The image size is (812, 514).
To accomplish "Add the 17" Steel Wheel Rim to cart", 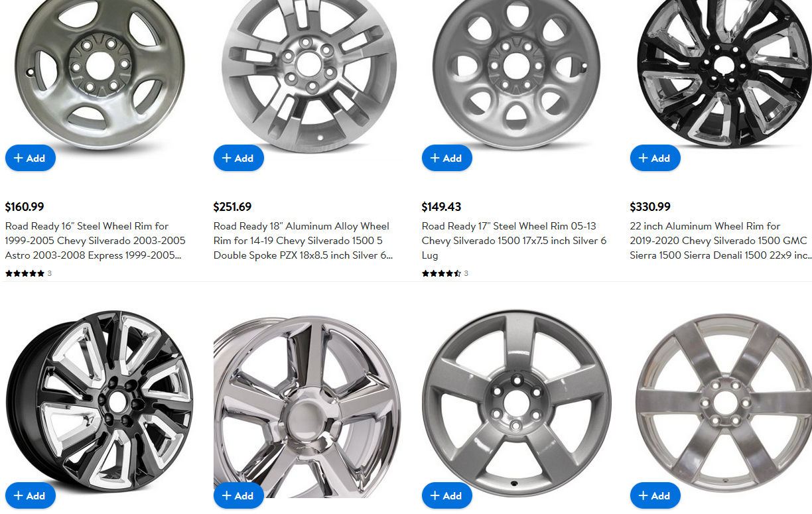I will pos(446,158).
